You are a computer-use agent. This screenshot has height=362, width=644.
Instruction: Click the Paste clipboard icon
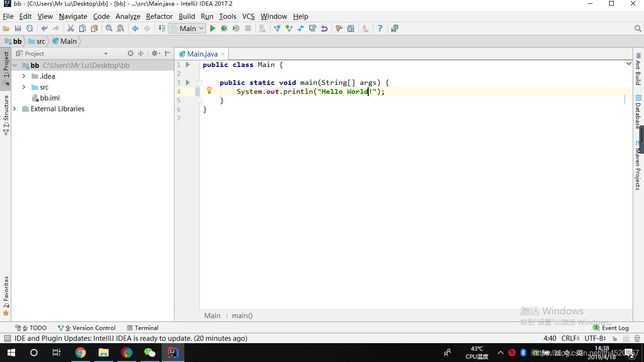pos(94,29)
